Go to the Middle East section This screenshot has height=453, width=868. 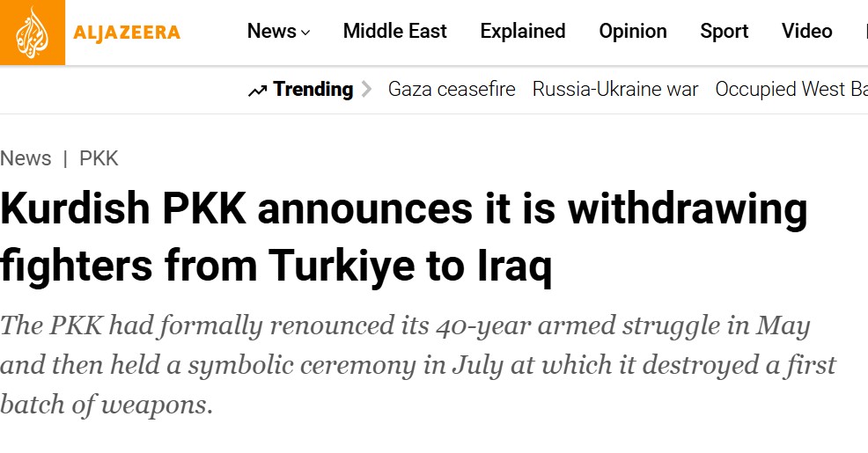tap(394, 32)
